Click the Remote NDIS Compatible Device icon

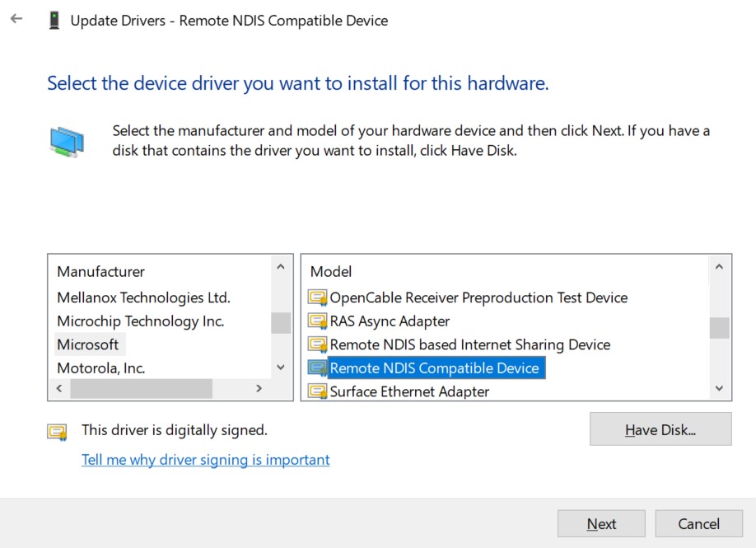[317, 368]
